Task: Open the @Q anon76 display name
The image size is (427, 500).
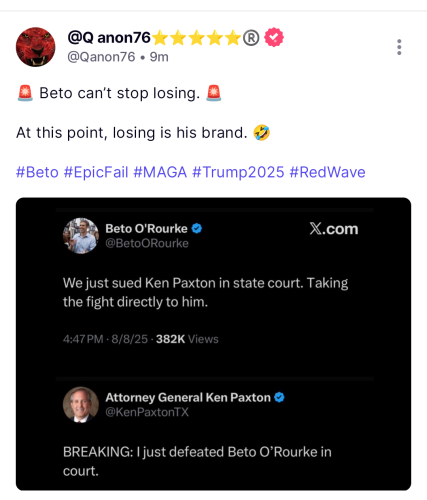Action: point(109,38)
